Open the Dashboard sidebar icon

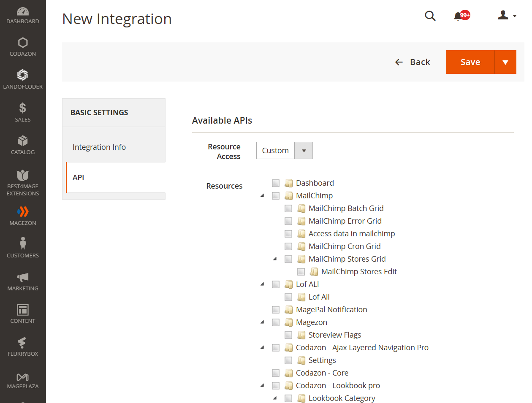(x=23, y=12)
